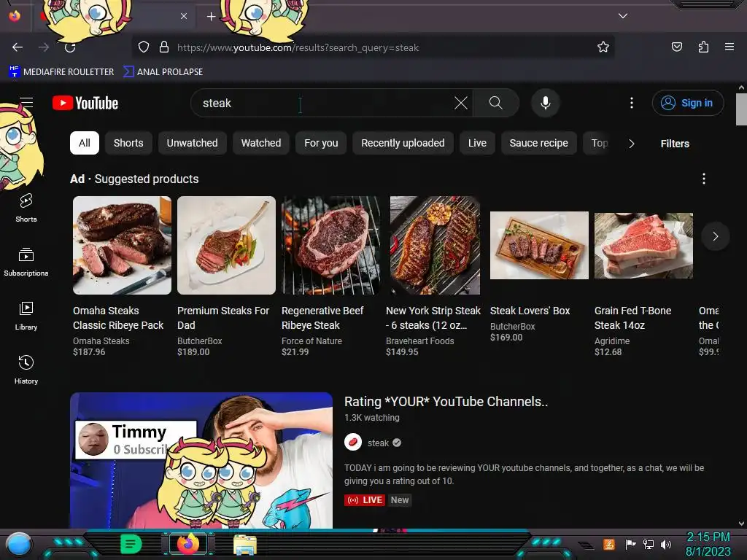Image resolution: width=747 pixels, height=560 pixels.
Task: Click the Steak Lovers' Box title
Action: point(530,311)
